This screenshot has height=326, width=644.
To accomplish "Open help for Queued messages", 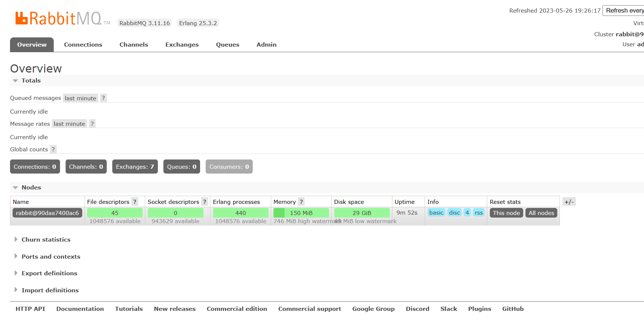I will point(103,98).
